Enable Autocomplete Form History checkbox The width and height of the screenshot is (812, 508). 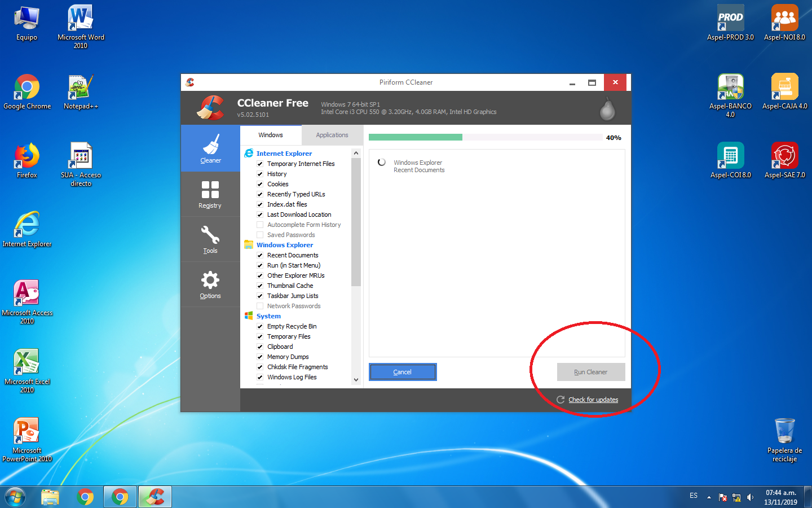pos(260,225)
